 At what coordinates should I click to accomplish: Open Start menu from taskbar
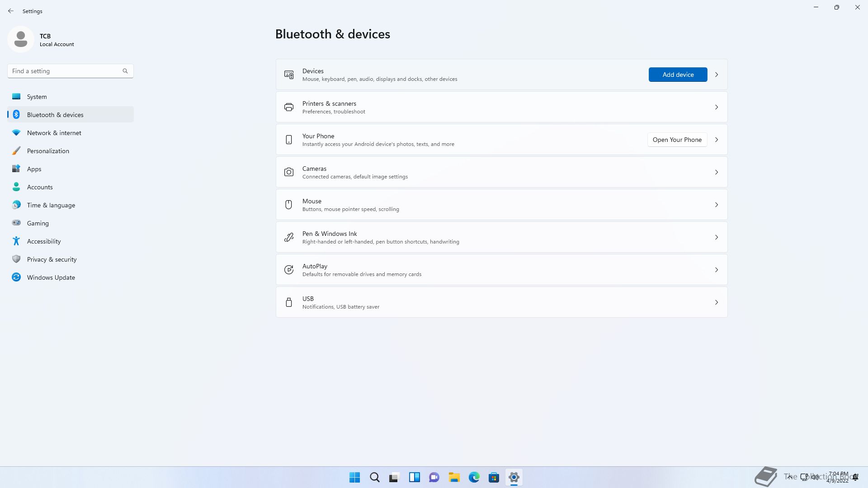tap(355, 477)
